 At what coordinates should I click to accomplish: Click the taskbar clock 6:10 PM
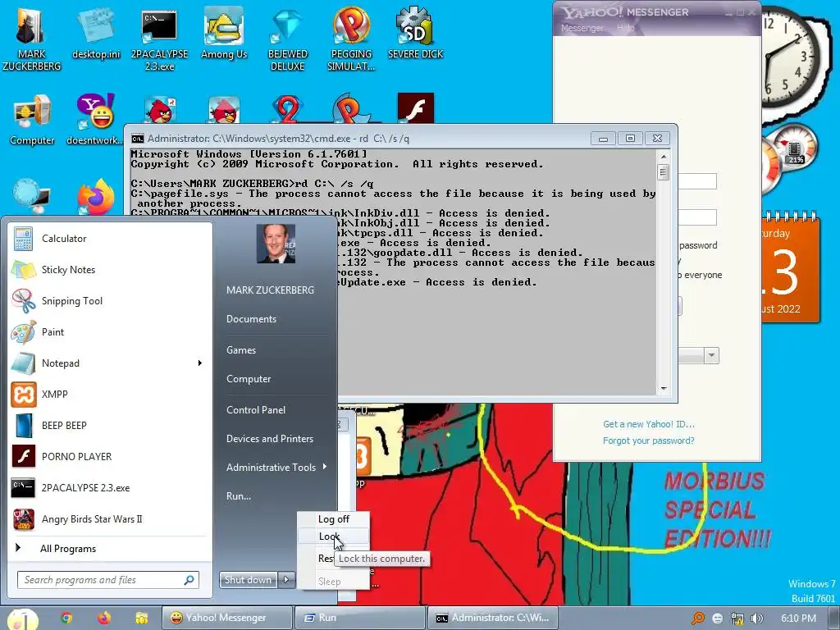[x=798, y=619]
